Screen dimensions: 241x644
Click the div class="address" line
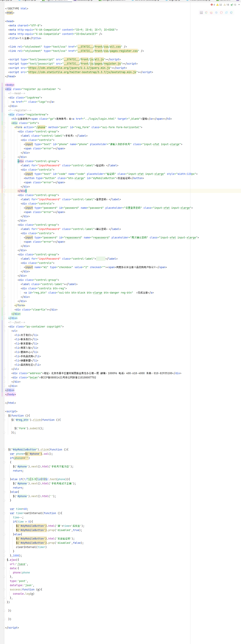click(x=96, y=374)
